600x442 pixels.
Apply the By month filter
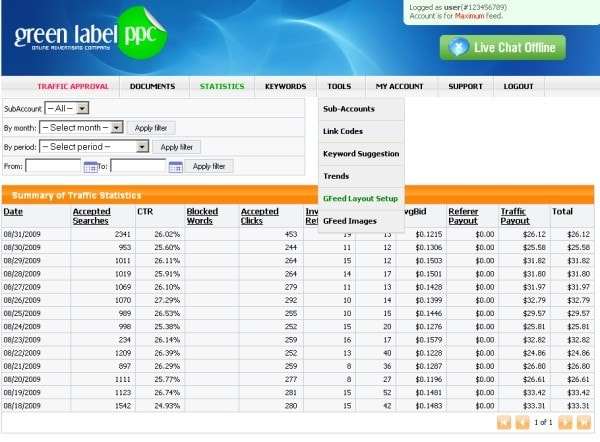pyautogui.click(x=151, y=128)
